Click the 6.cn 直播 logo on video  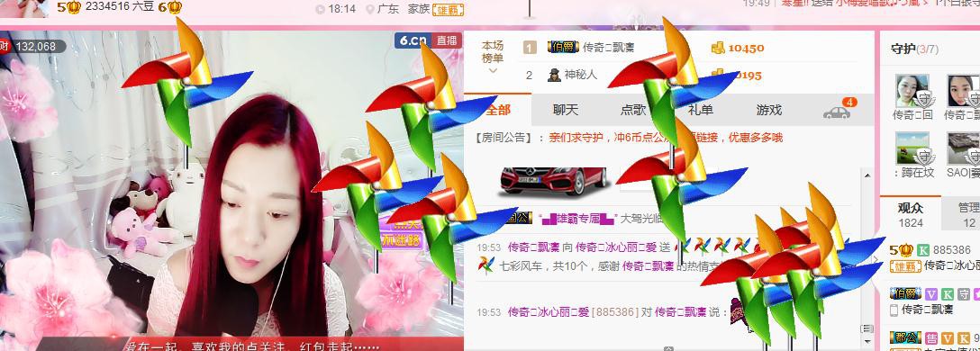tap(428, 40)
